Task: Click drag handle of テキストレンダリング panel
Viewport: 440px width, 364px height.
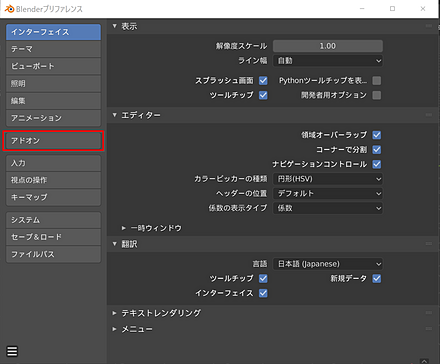Action: coord(429,313)
